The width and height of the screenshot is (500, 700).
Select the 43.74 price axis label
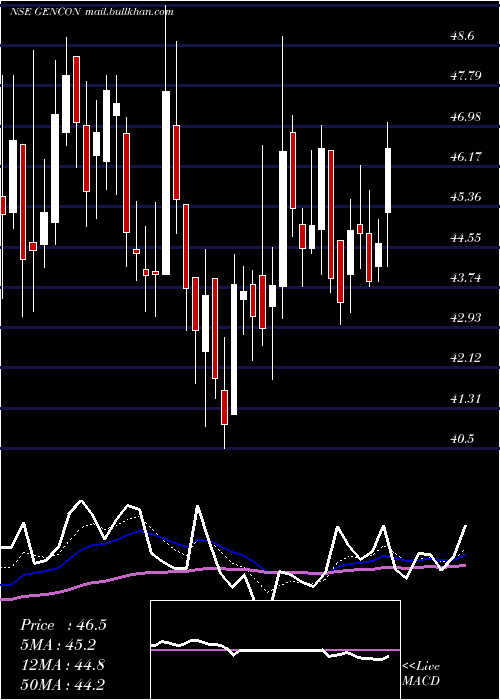pos(466,278)
